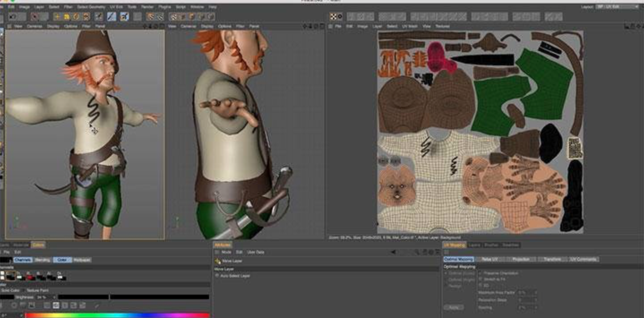644x318 pixels.
Task: Select the Solid Color option
Action: tap(10, 290)
